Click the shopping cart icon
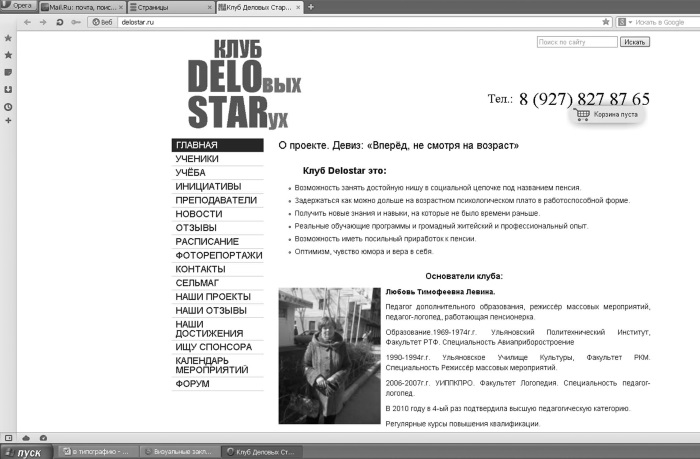Screen dimensions: 700x459 583,115
